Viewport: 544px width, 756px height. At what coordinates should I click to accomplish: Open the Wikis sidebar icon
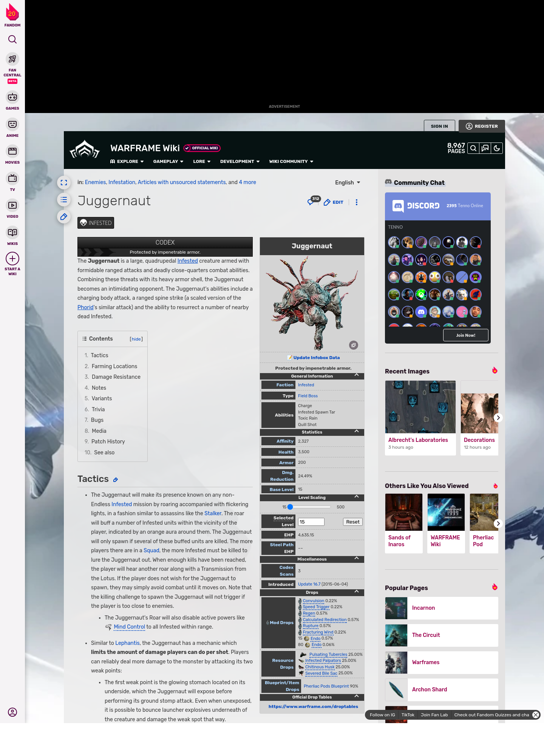[12, 232]
